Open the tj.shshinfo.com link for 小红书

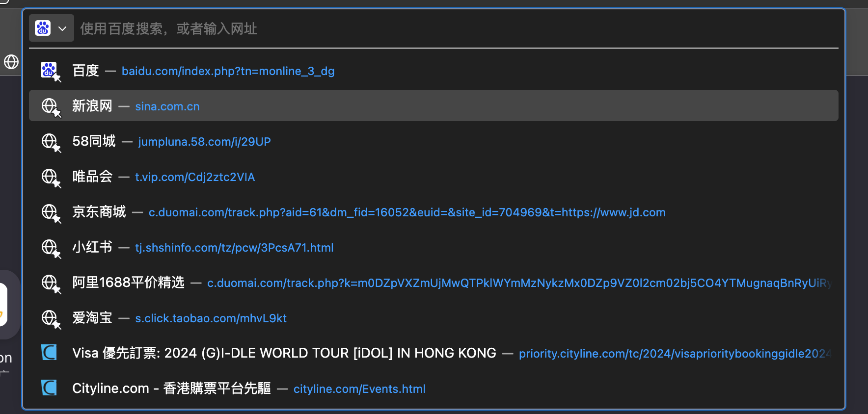tap(234, 248)
